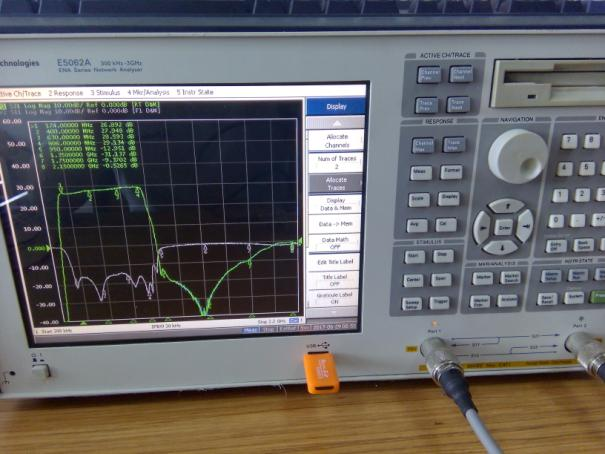Push the down arrow navigation key
The height and width of the screenshot is (454, 605).
(x=502, y=248)
